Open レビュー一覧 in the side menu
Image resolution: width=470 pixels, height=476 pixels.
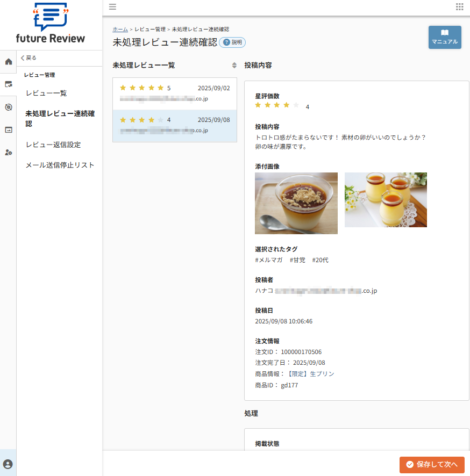tap(46, 93)
